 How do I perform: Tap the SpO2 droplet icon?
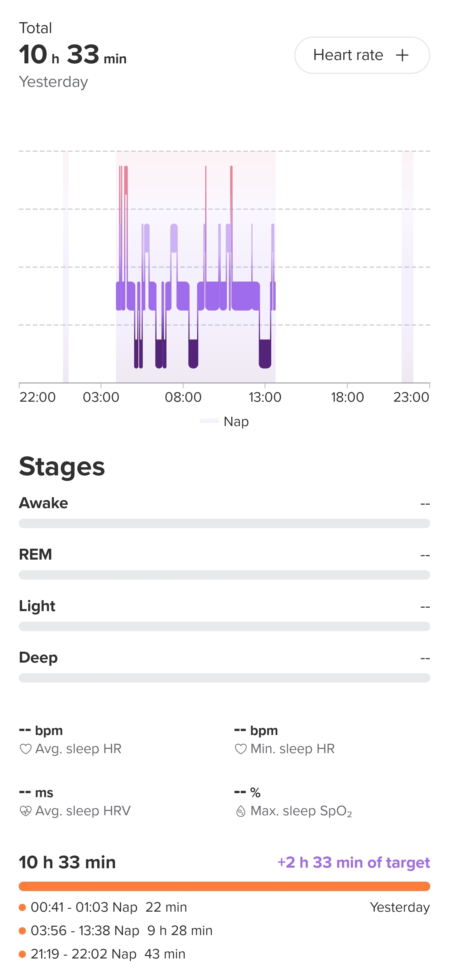click(241, 811)
